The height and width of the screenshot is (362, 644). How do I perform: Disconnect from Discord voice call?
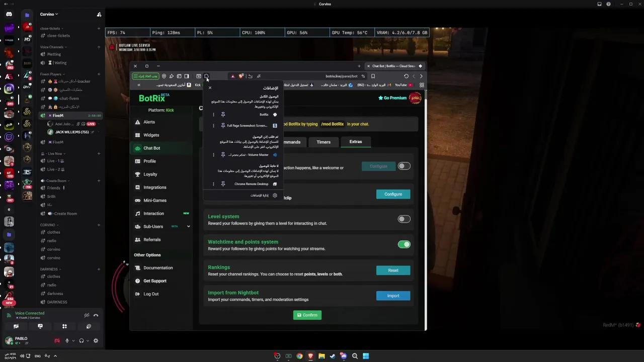[96, 315]
